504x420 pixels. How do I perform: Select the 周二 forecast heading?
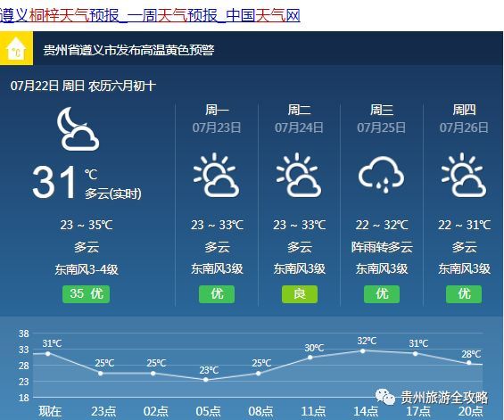pos(299,110)
